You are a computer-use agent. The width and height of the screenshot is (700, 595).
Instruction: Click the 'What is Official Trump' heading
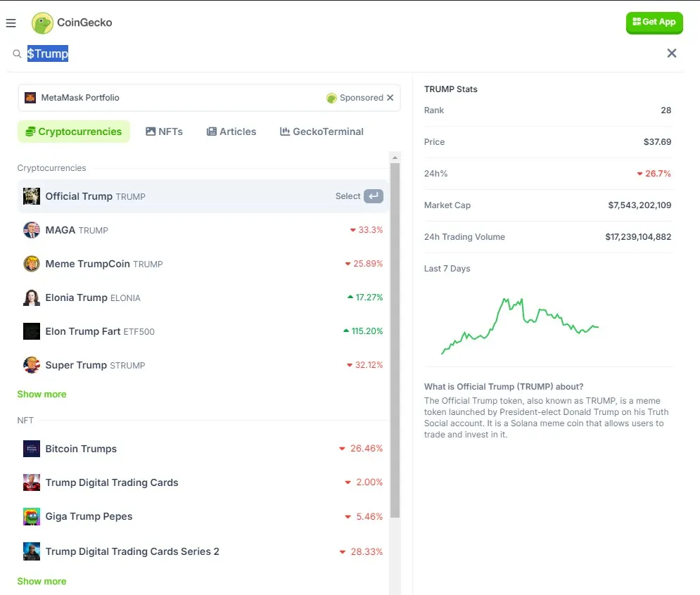[x=504, y=387]
